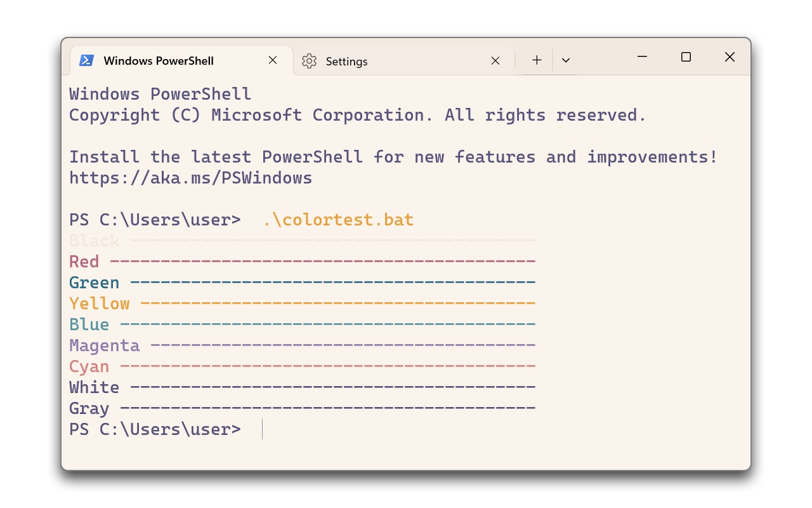
Task: Click the Blue output line
Action: 303,324
